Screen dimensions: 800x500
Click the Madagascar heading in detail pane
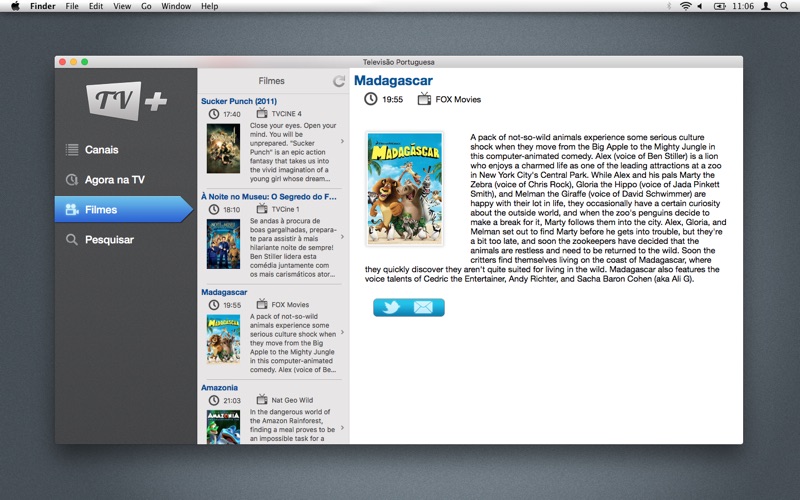[393, 81]
